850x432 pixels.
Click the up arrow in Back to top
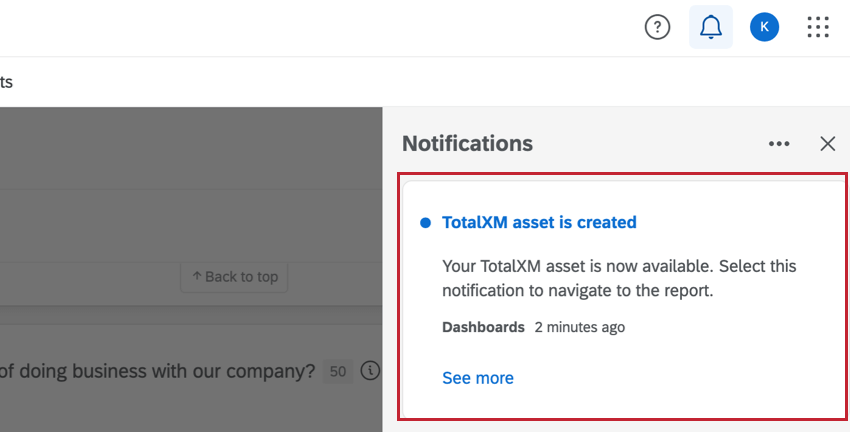[197, 277]
